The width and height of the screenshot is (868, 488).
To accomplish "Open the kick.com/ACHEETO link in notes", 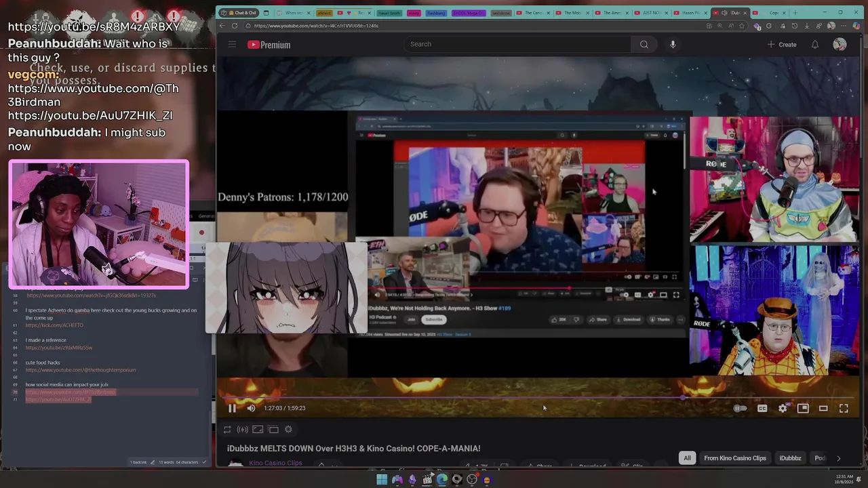I will (54, 325).
